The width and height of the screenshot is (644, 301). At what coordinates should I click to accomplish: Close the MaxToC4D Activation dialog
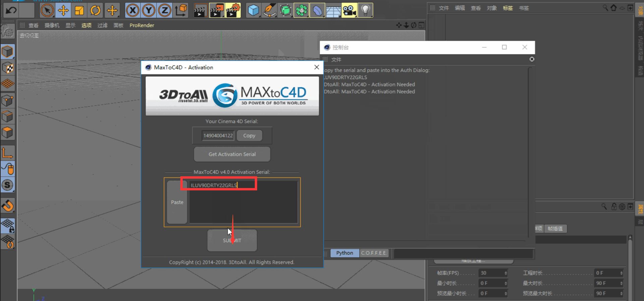point(316,67)
